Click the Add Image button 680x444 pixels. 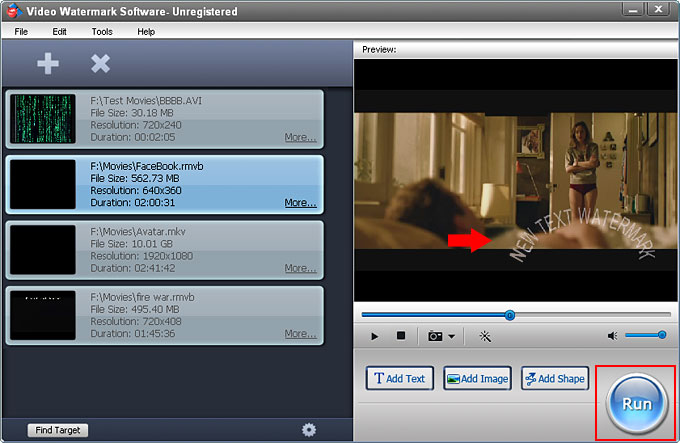477,379
